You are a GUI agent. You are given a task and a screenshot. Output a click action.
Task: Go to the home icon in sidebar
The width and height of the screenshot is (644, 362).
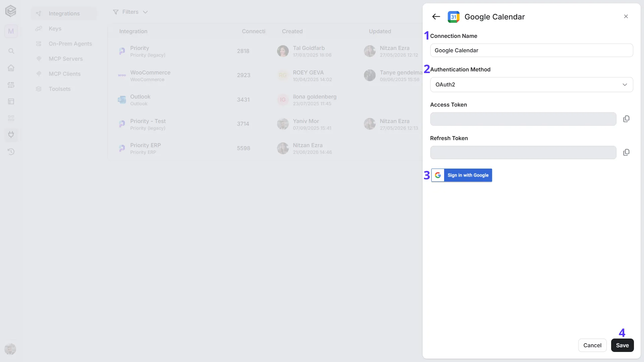coord(11,68)
